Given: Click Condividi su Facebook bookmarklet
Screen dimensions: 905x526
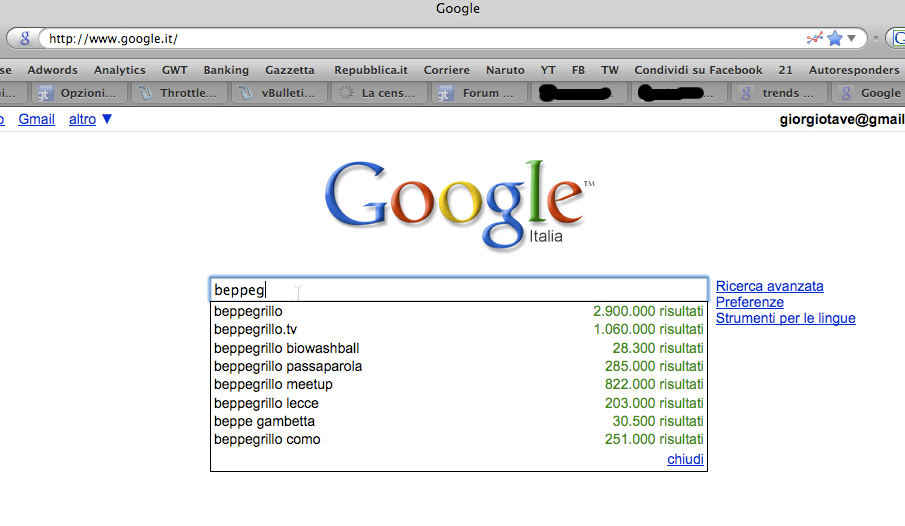Looking at the screenshot, I should pyautogui.click(x=698, y=70).
